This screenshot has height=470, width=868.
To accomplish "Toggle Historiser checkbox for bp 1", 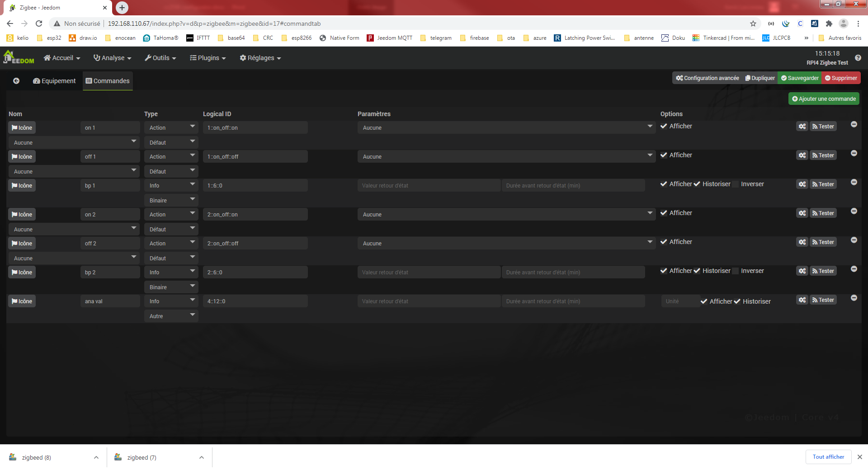I will (x=697, y=184).
